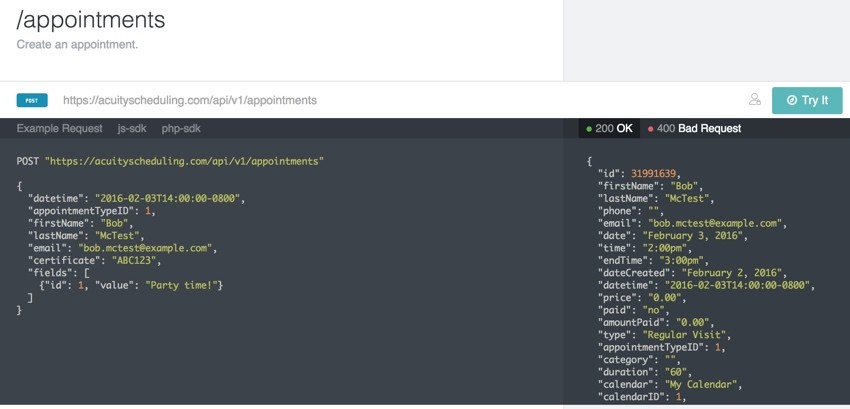
Task: Click the request "lastName": "McTest" line
Action: click(87, 236)
